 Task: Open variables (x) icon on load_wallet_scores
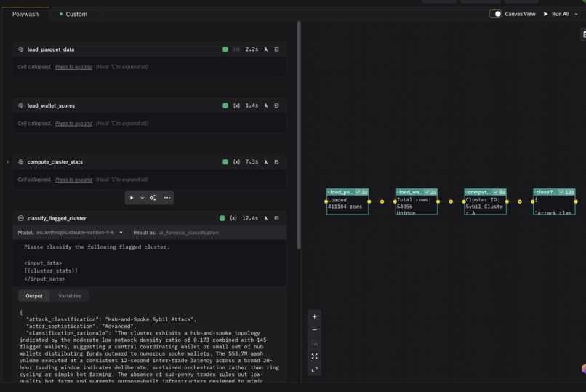pos(236,105)
